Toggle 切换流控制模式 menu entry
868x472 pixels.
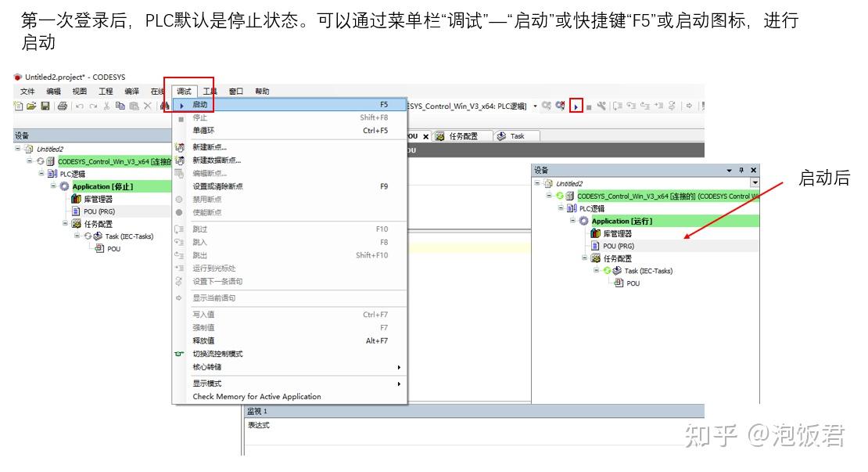point(289,354)
